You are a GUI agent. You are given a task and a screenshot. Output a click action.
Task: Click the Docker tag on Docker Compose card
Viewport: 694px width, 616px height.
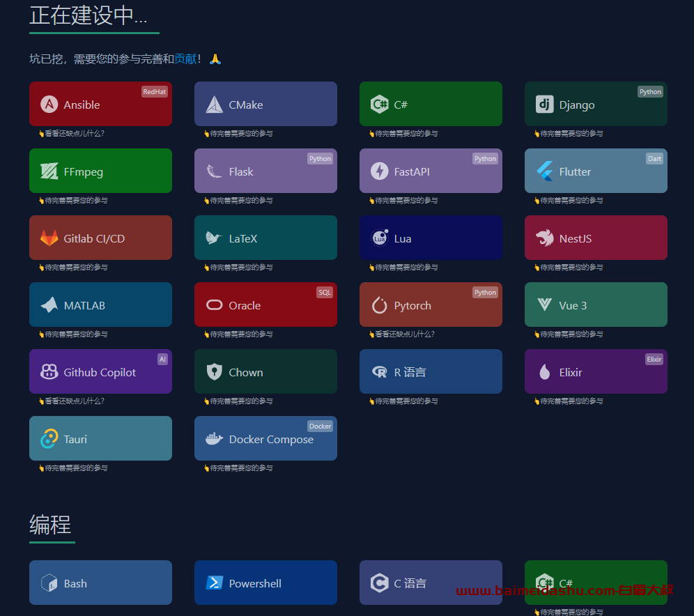point(320,426)
